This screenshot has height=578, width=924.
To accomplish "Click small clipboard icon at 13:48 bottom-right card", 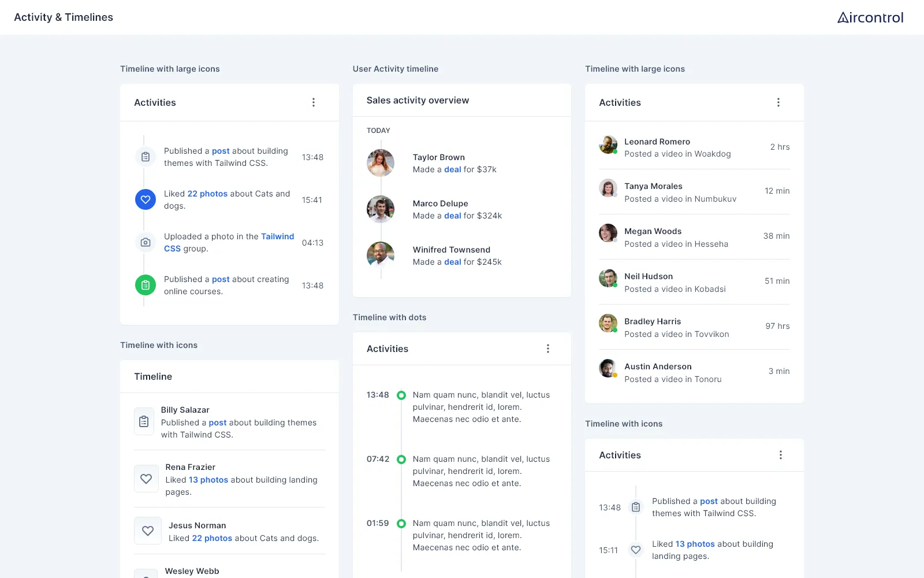I will (x=636, y=507).
